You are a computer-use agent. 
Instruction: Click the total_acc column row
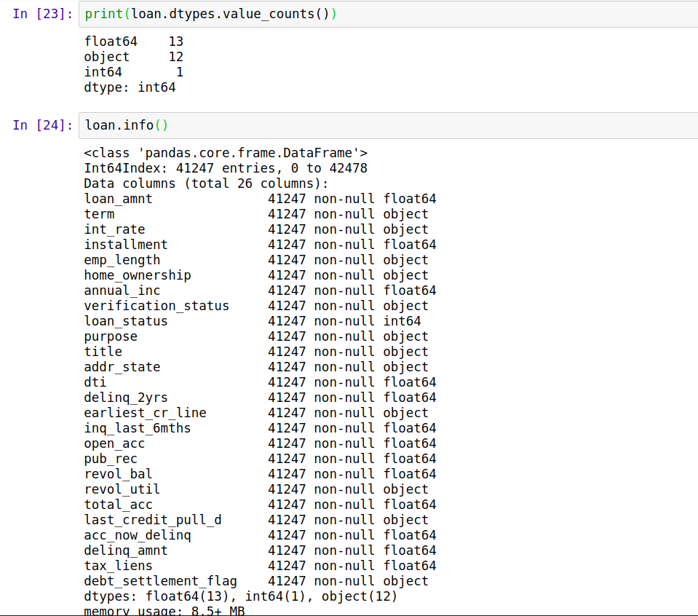click(x=260, y=505)
